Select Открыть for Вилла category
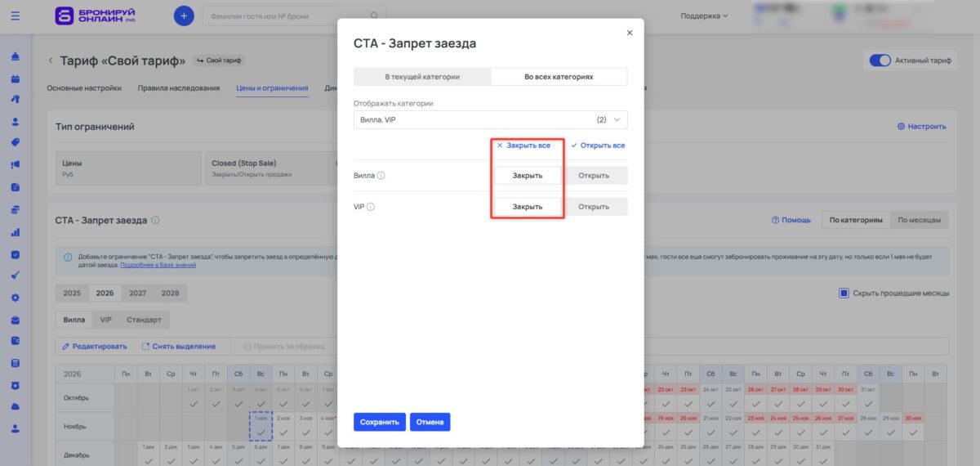Viewport: 980px width, 466px height. (x=594, y=175)
